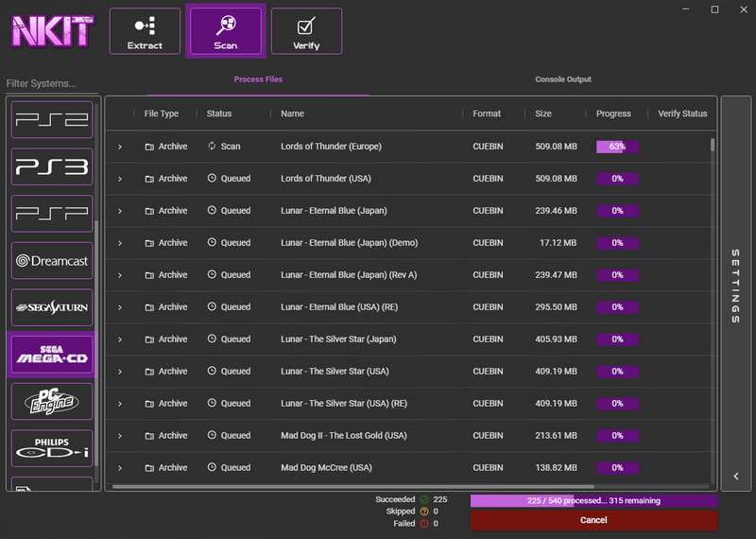The width and height of the screenshot is (756, 539).
Task: Click the Failed red status icon
Action: [424, 524]
